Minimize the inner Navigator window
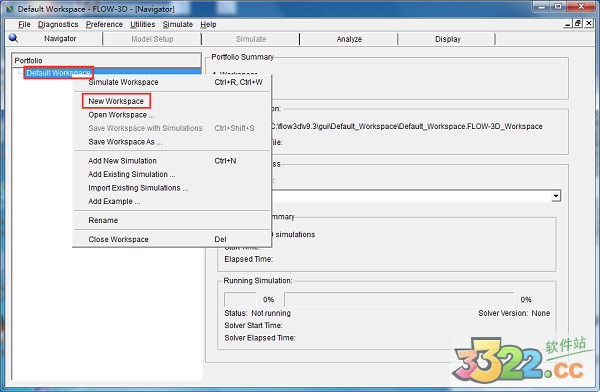This screenshot has width=600, height=392. pos(568,23)
